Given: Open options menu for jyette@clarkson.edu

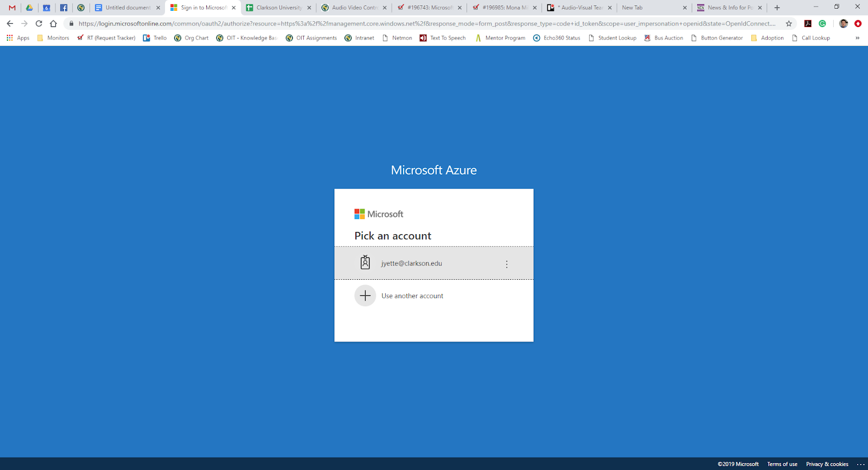Looking at the screenshot, I should [507, 264].
